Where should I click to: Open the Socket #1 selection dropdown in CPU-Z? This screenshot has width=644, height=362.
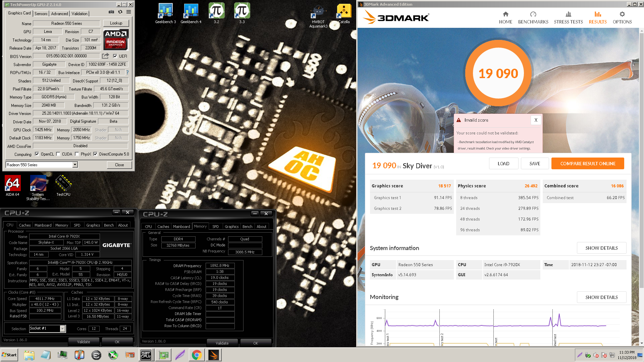[x=62, y=329]
